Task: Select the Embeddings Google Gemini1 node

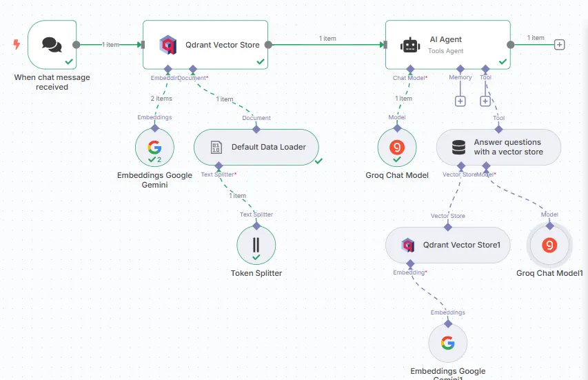Action: pos(448,343)
